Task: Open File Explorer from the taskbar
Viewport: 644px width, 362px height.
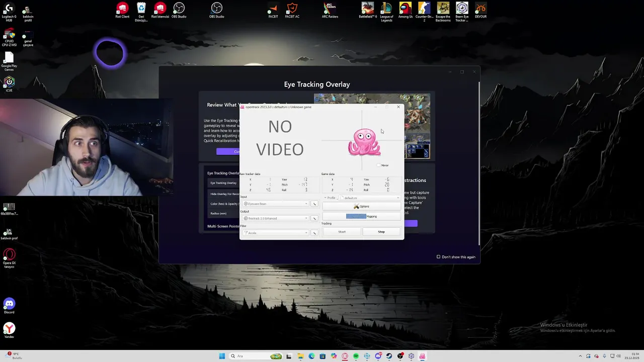Action: tap(300, 356)
